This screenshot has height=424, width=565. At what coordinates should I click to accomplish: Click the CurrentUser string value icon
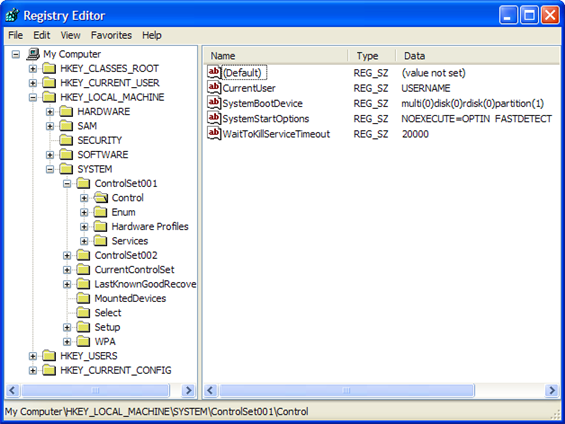(x=214, y=88)
